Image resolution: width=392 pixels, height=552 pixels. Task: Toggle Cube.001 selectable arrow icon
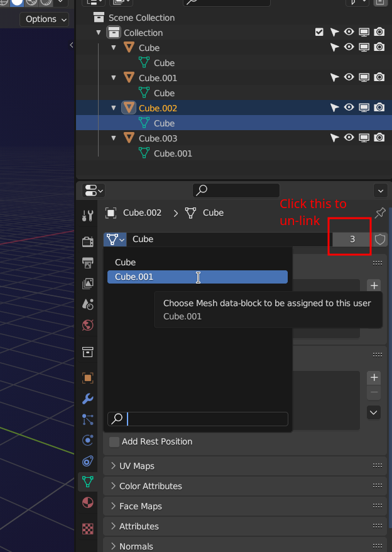334,77
